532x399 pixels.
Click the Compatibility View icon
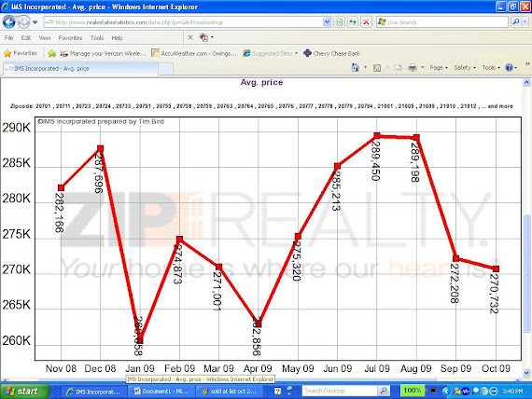pos(339,22)
